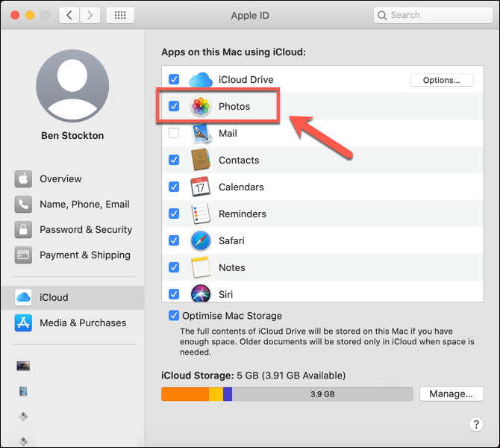
Task: Click the Apple ID window title
Action: tap(250, 16)
